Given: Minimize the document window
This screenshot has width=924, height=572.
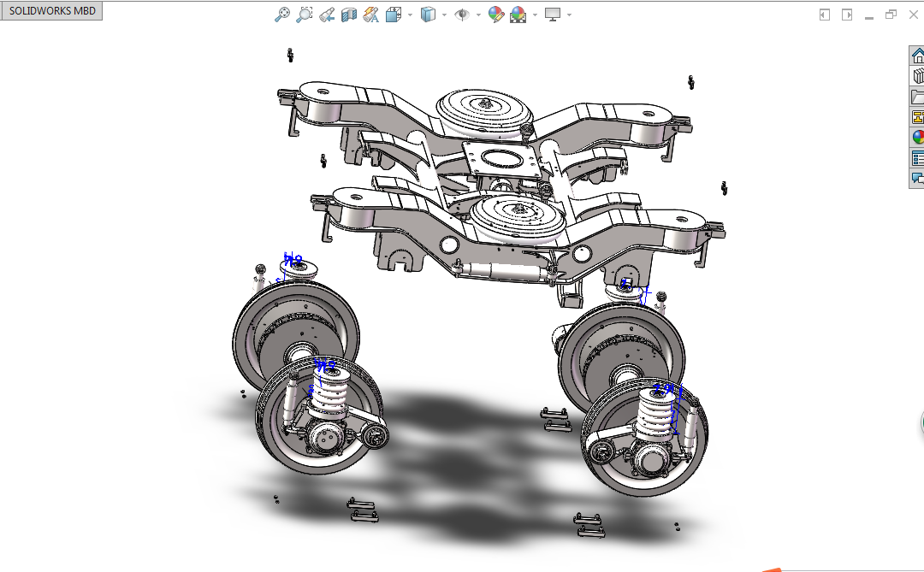Looking at the screenshot, I should (868, 17).
